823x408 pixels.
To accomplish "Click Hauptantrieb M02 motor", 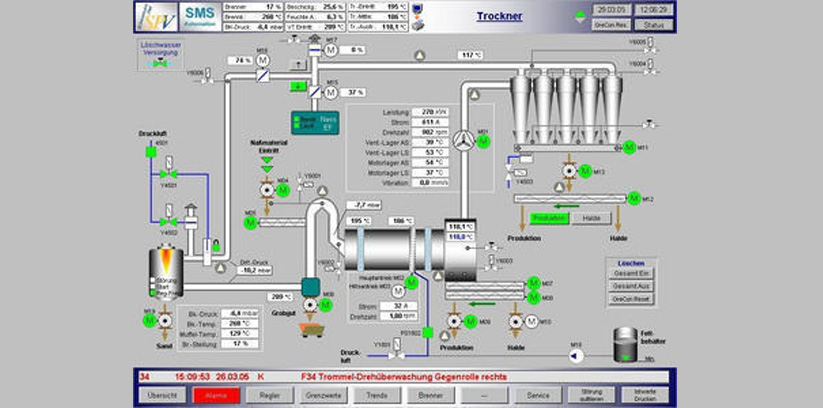I will coord(412,284).
